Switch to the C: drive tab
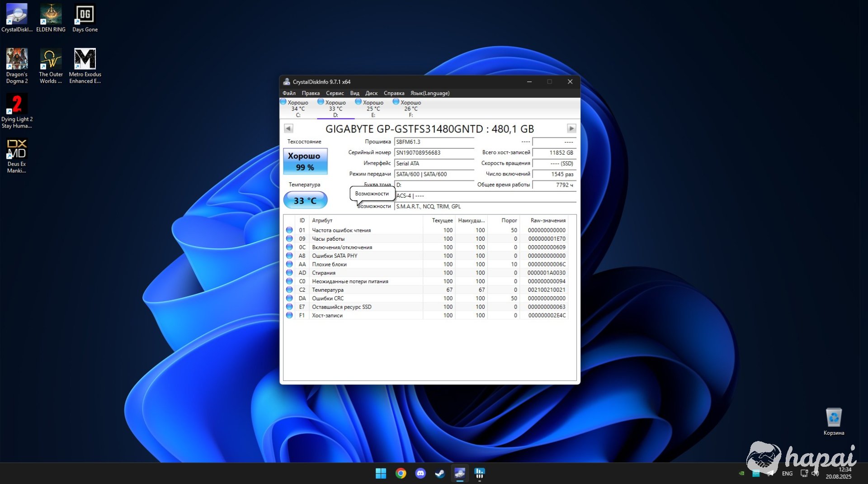This screenshot has width=868, height=484. 296,109
